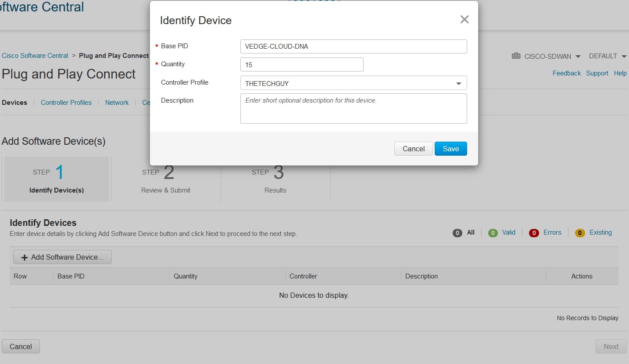Click the Plug and Play Connect breadcrumb text
The image size is (629, 364).
coord(114,56)
